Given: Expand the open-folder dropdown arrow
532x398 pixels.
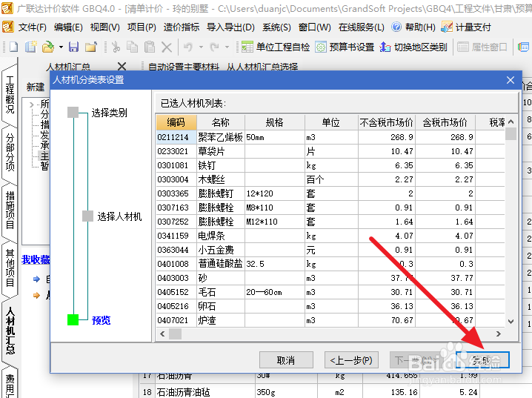Looking at the screenshot, I should (61, 47).
